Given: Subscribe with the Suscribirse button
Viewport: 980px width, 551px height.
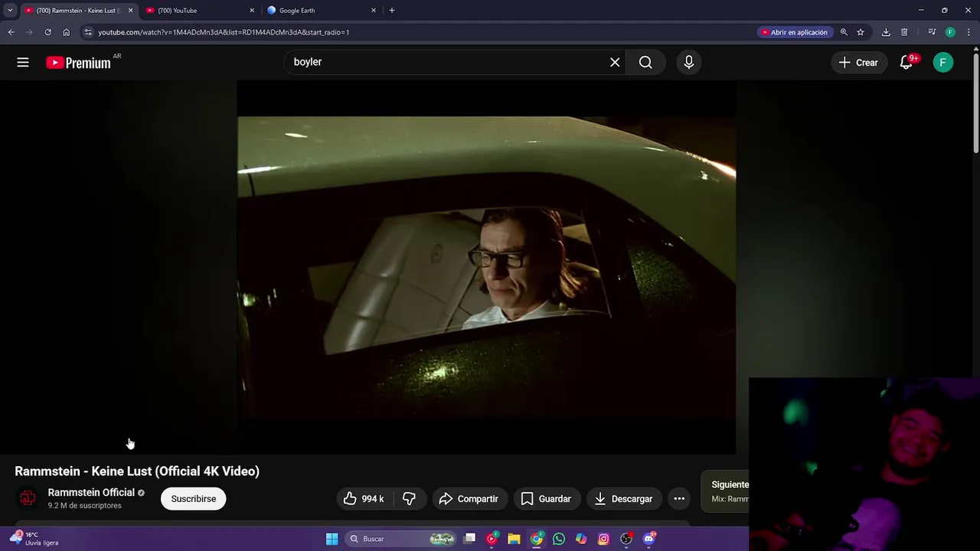Looking at the screenshot, I should click(x=193, y=499).
